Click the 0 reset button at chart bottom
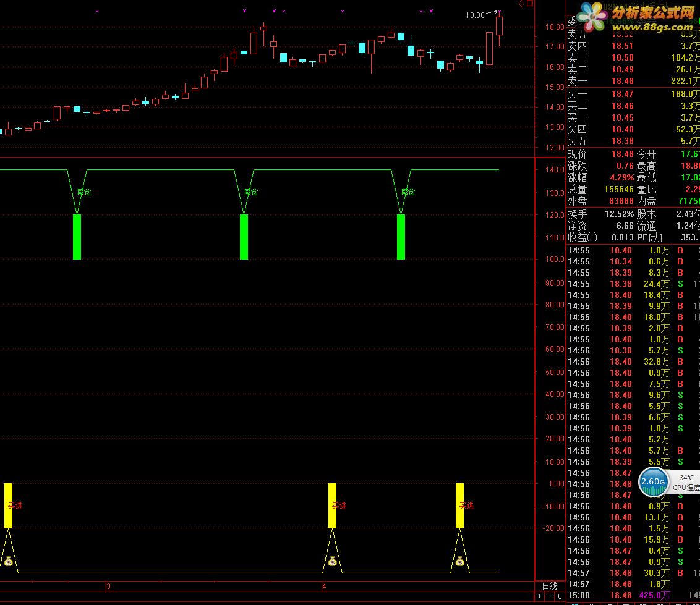 tap(560, 596)
